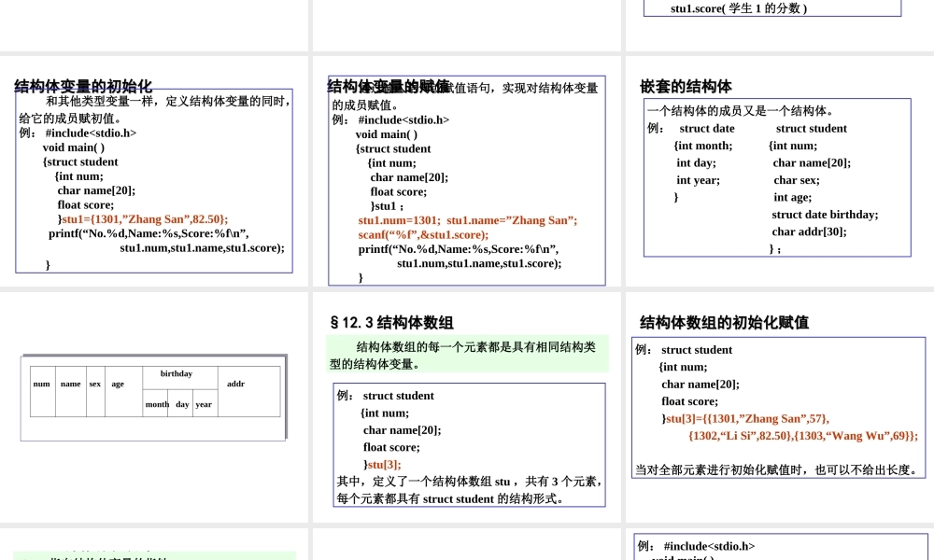Click the 'name' cell in the table diagram
Image resolution: width=934 pixels, height=560 pixels.
tap(71, 391)
